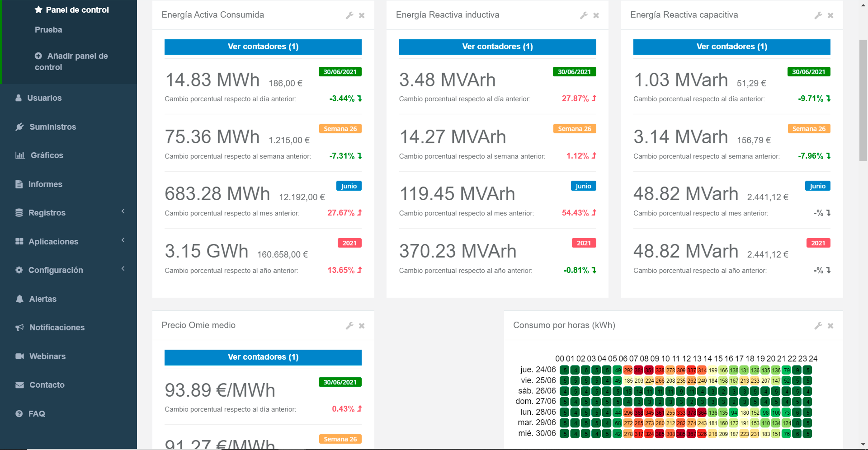Click the page vertical scrollbar thumb
The height and width of the screenshot is (450, 868).
click(x=863, y=100)
